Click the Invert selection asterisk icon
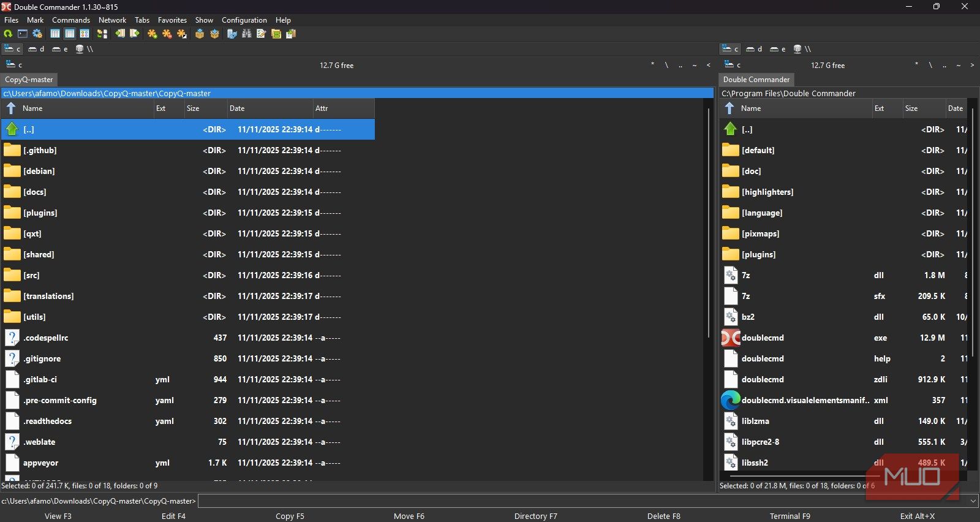Image resolution: width=980 pixels, height=522 pixels. click(182, 34)
